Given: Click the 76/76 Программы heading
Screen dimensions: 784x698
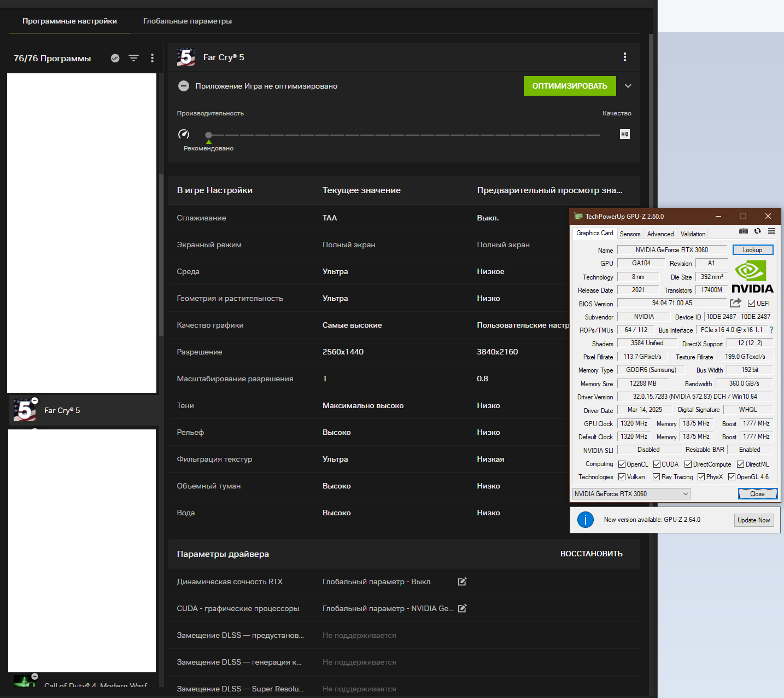Looking at the screenshot, I should [52, 58].
